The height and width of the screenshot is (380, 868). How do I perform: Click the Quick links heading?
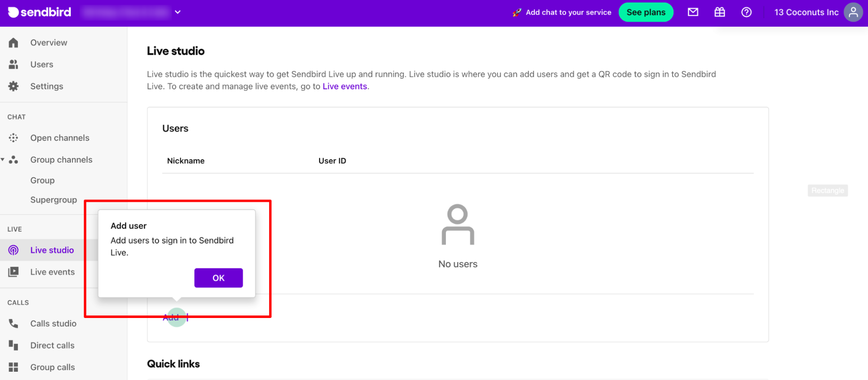(x=173, y=364)
